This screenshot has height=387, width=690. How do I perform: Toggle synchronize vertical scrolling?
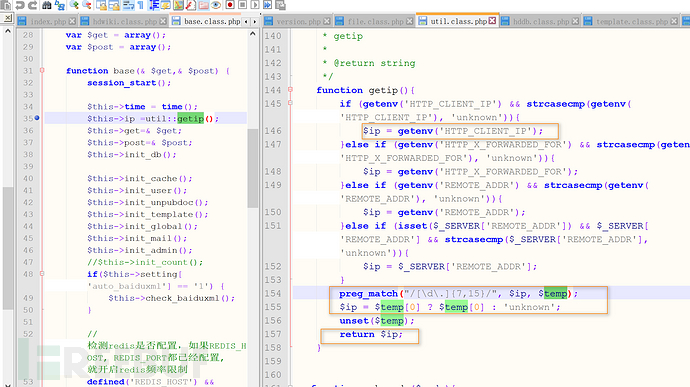(x=101, y=5)
